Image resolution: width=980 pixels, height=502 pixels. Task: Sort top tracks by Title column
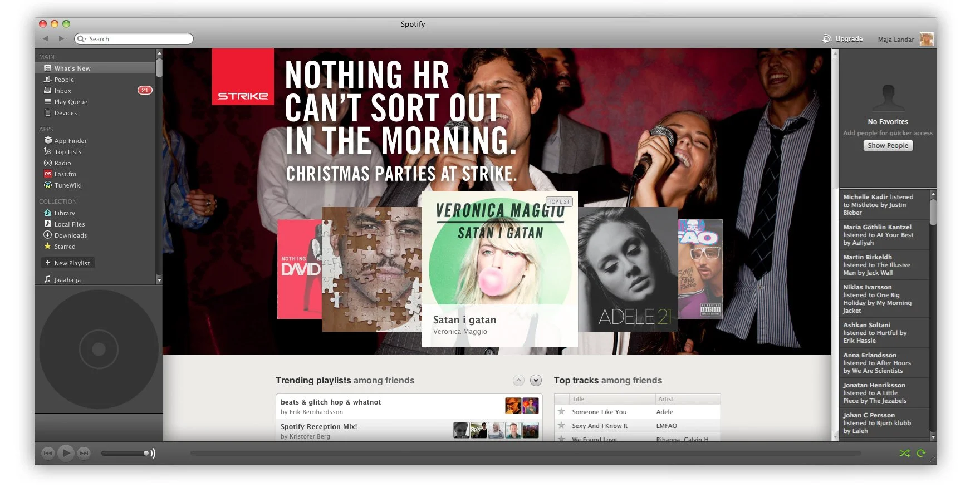[x=612, y=399]
